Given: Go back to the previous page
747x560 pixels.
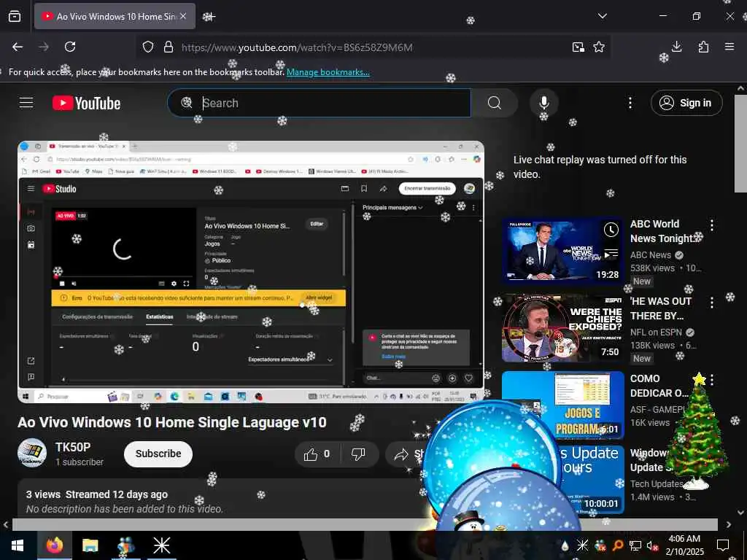Looking at the screenshot, I should click(x=18, y=47).
